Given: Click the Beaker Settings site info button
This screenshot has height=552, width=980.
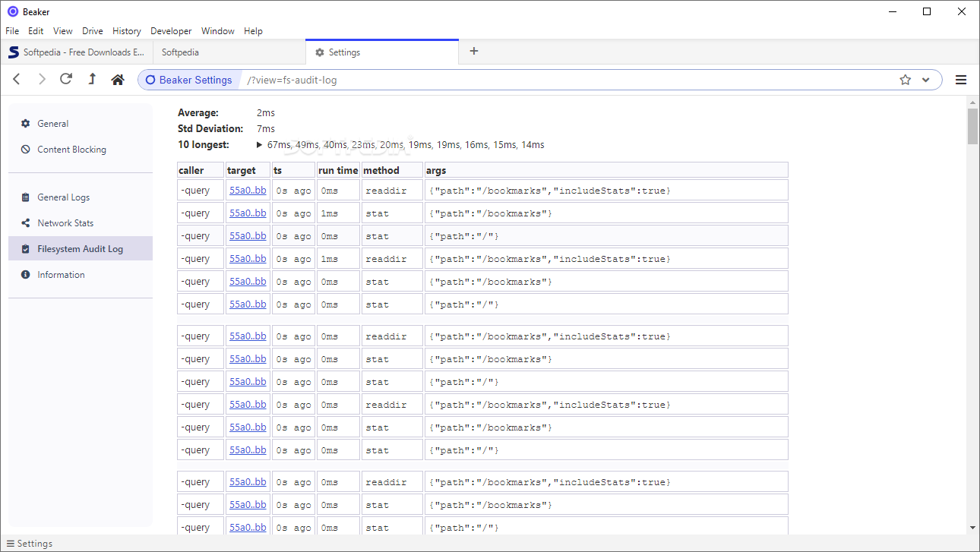Looking at the screenshot, I should 188,80.
